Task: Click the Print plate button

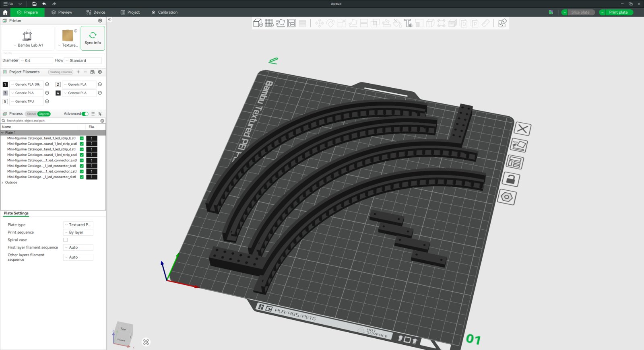Action: (x=618, y=12)
